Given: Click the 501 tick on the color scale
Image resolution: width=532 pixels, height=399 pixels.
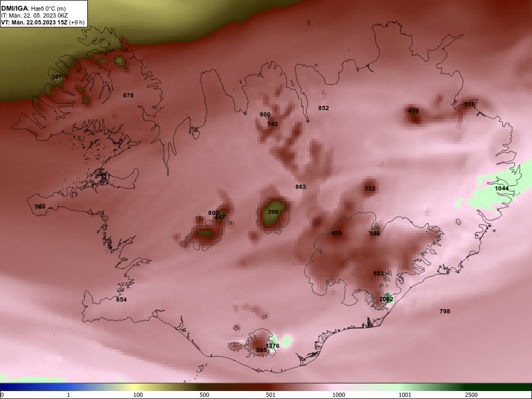Looking at the screenshot, I should pos(271,395).
